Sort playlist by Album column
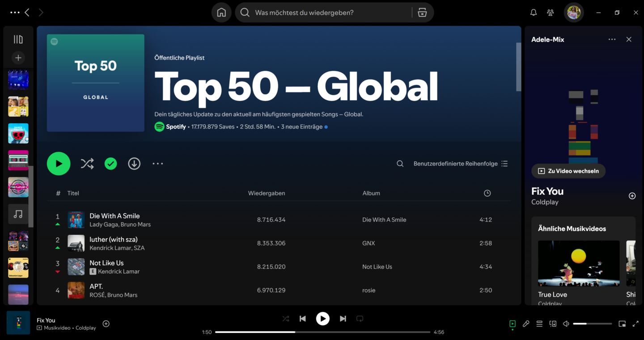The width and height of the screenshot is (644, 340). 371,193
